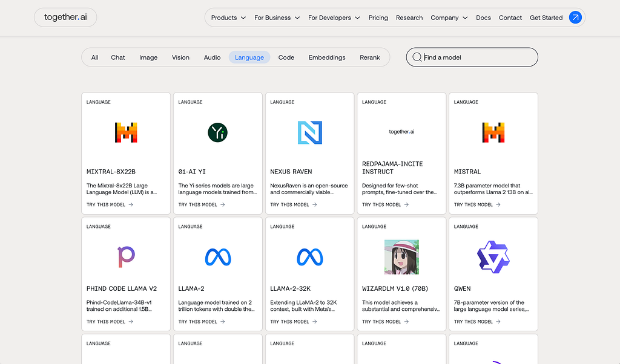Screen dimensions: 620x364
Task: Try the WizardLM V1.0 (70B) link
Action: [386, 321]
